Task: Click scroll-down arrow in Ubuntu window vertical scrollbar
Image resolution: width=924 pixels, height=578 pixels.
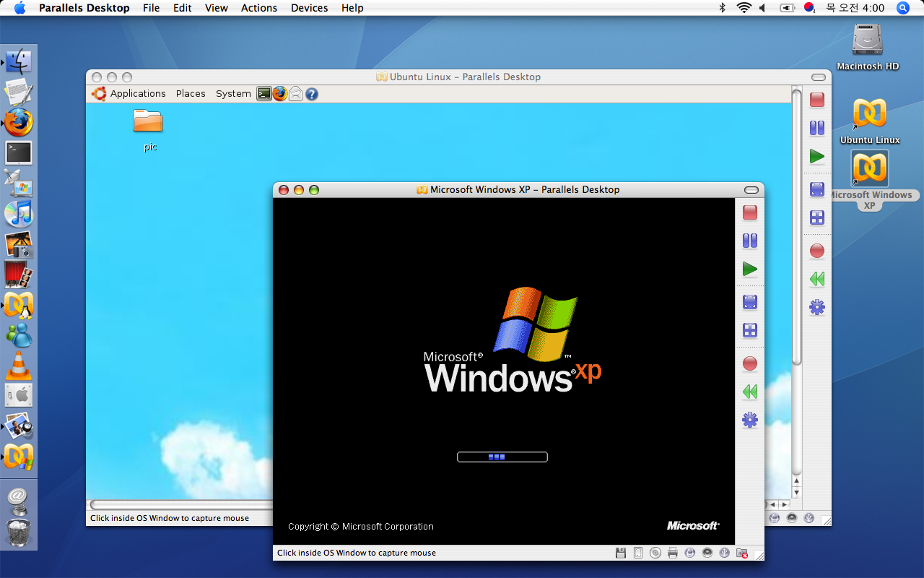Action: pos(797,493)
